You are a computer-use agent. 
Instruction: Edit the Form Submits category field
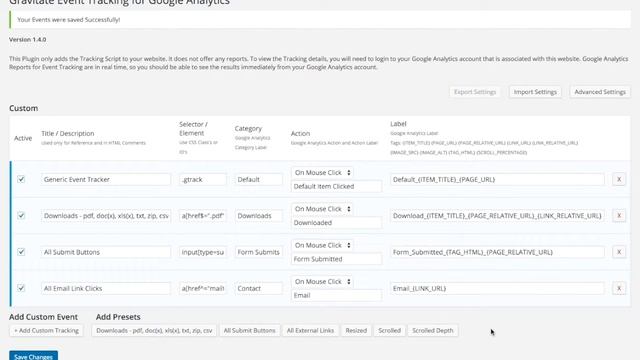coord(258,252)
